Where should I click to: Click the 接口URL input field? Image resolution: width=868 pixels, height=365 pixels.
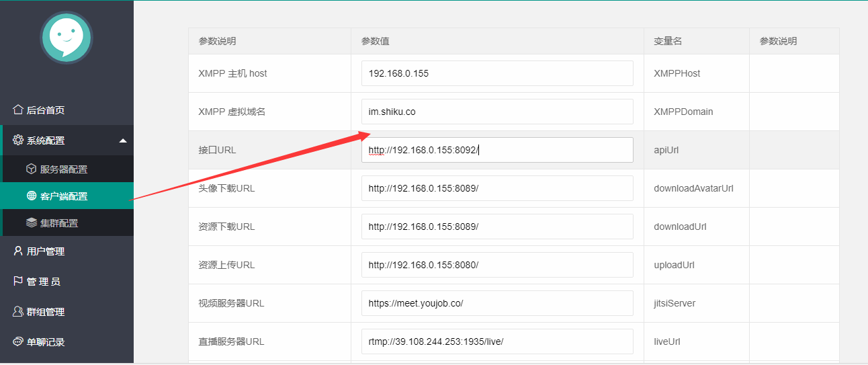tap(497, 150)
